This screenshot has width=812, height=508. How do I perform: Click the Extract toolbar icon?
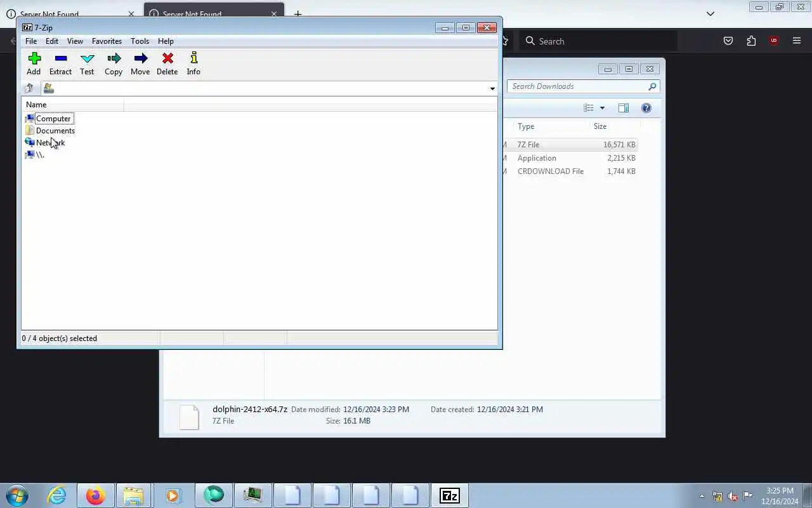[60, 63]
